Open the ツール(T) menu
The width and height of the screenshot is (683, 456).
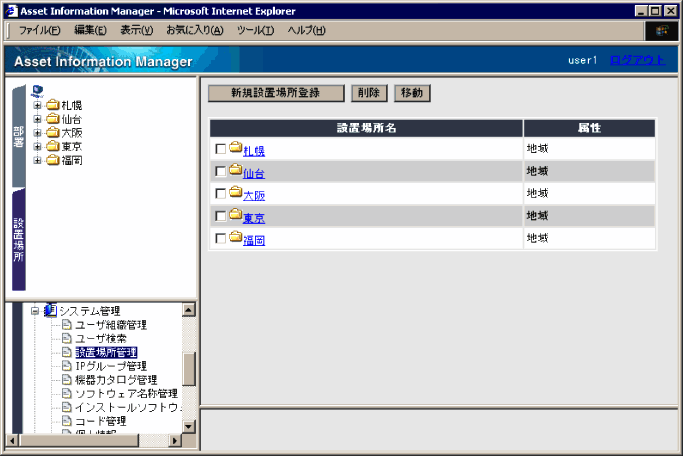[x=255, y=30]
